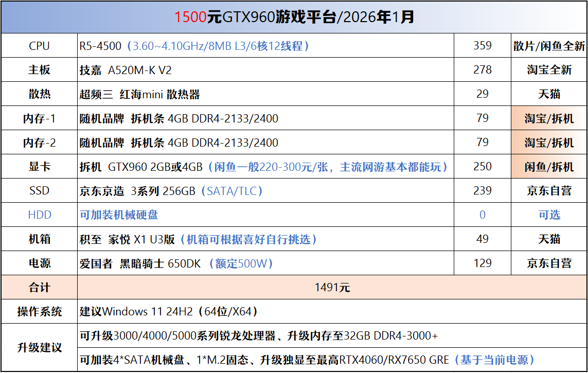Select 京东京造 3系列 256GB cell
The height and width of the screenshot is (373, 588).
265,190
